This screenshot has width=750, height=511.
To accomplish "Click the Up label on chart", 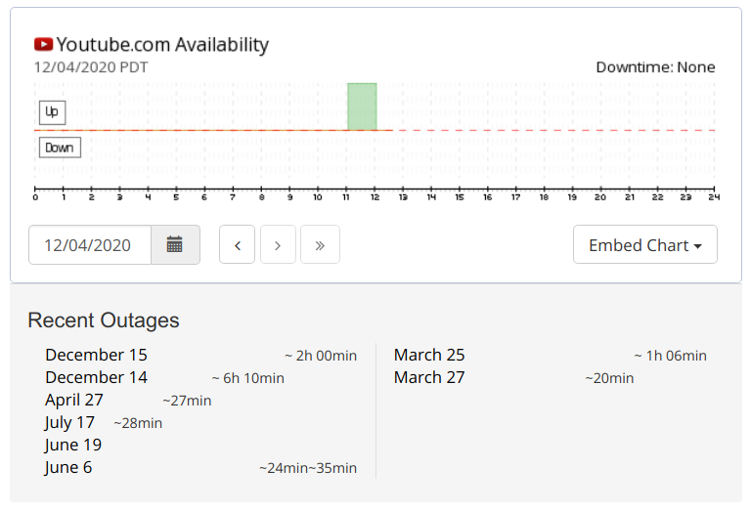I will tap(52, 112).
